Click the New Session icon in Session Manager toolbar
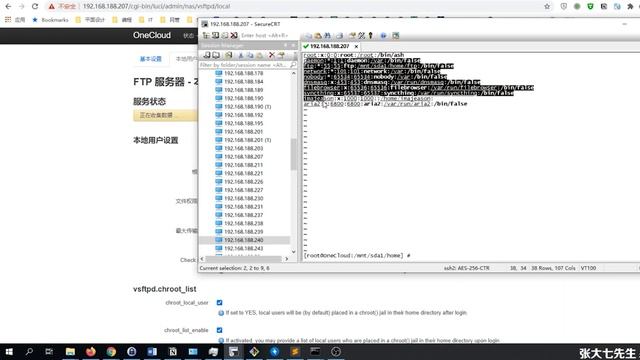 [x=229, y=55]
